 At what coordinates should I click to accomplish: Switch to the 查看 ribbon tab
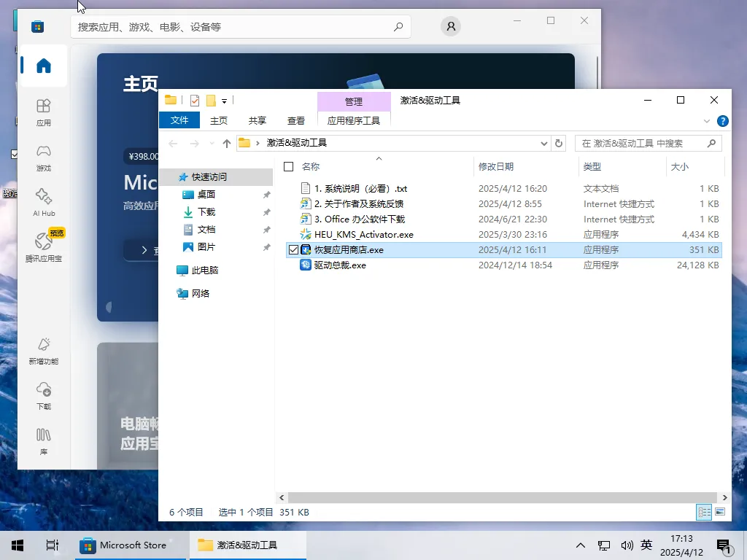point(295,120)
